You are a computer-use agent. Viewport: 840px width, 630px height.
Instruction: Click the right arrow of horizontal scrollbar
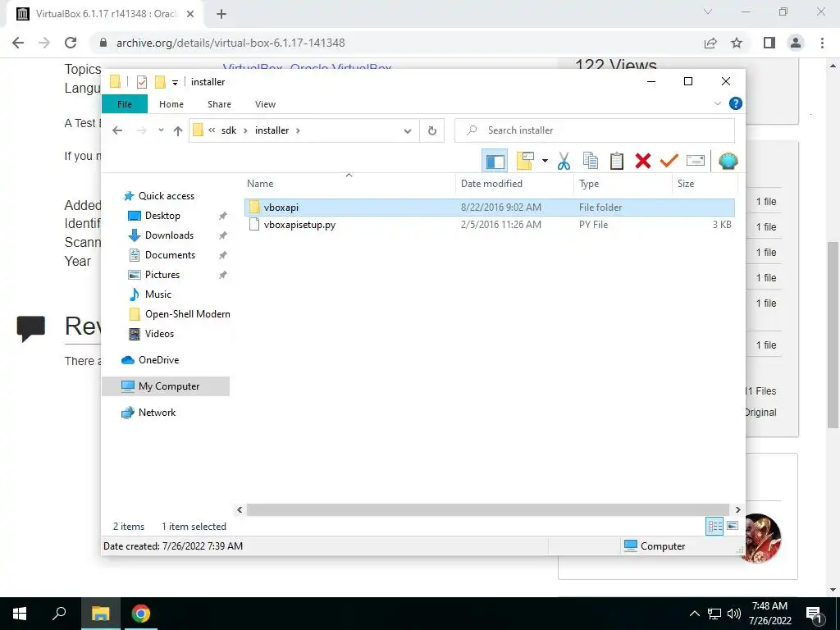[x=737, y=510]
